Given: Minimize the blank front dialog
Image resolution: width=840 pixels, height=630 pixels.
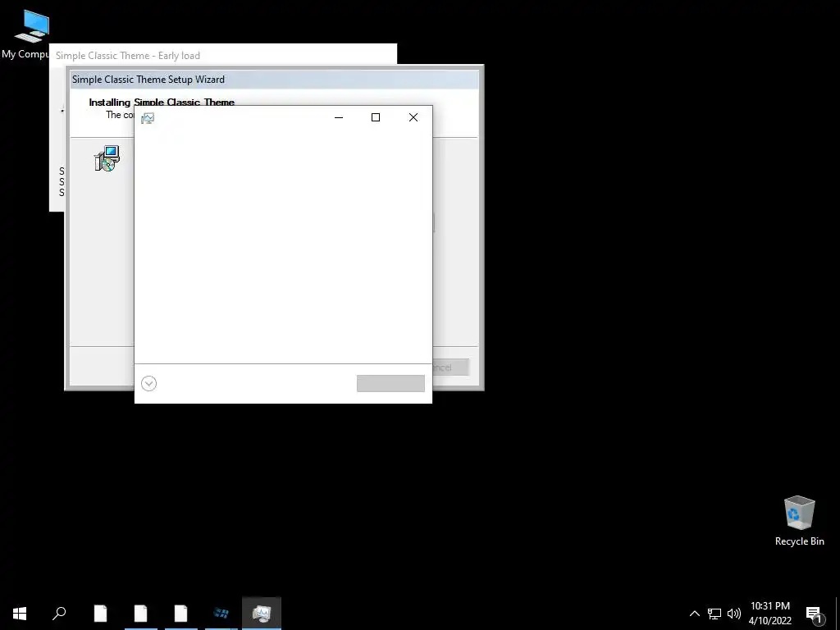Looking at the screenshot, I should [339, 117].
